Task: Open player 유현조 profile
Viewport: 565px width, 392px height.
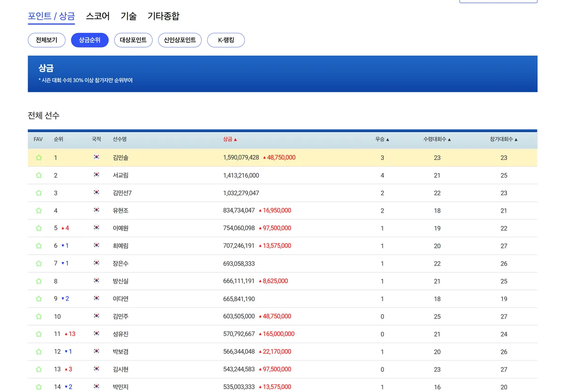Action: coord(121,210)
